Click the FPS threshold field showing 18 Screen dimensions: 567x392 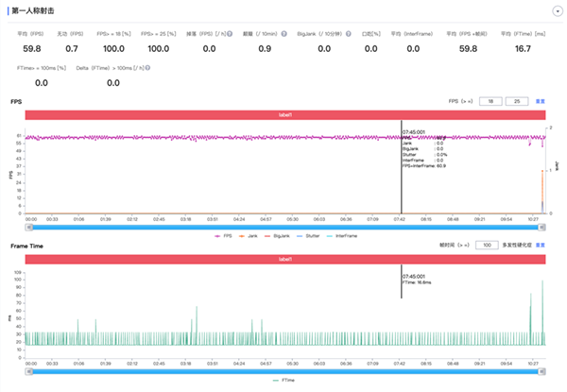click(x=490, y=100)
